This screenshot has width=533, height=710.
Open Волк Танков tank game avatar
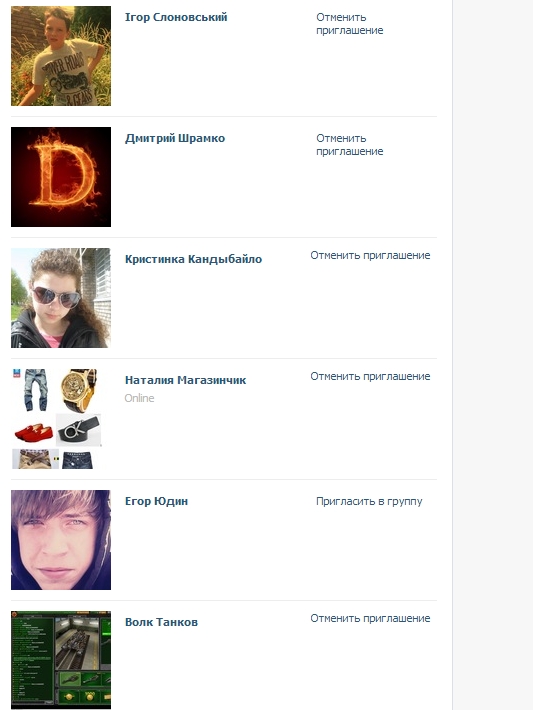pos(61,660)
